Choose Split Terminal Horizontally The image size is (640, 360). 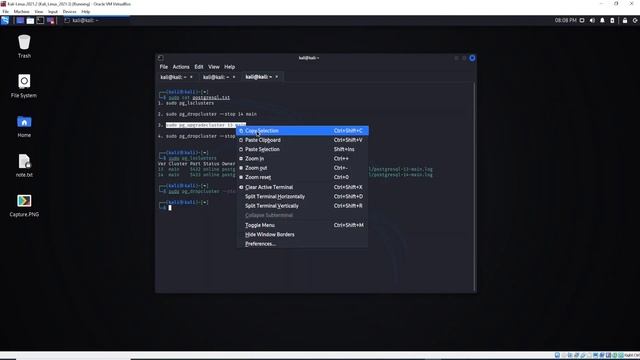click(302, 197)
